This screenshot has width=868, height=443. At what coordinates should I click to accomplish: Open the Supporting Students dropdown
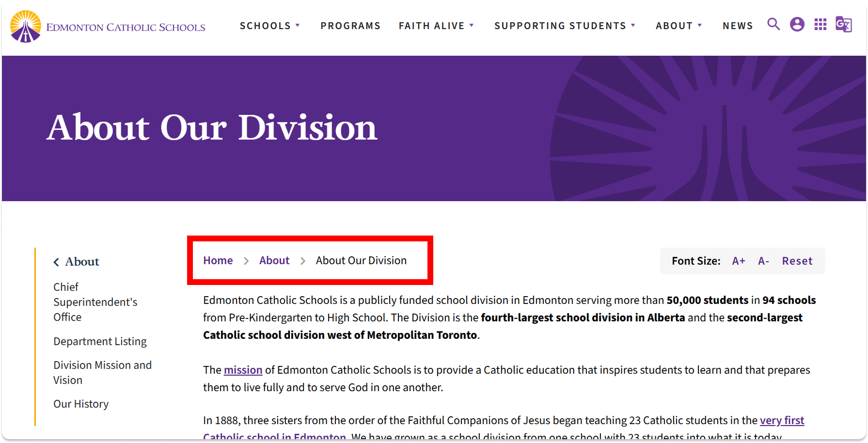(565, 26)
